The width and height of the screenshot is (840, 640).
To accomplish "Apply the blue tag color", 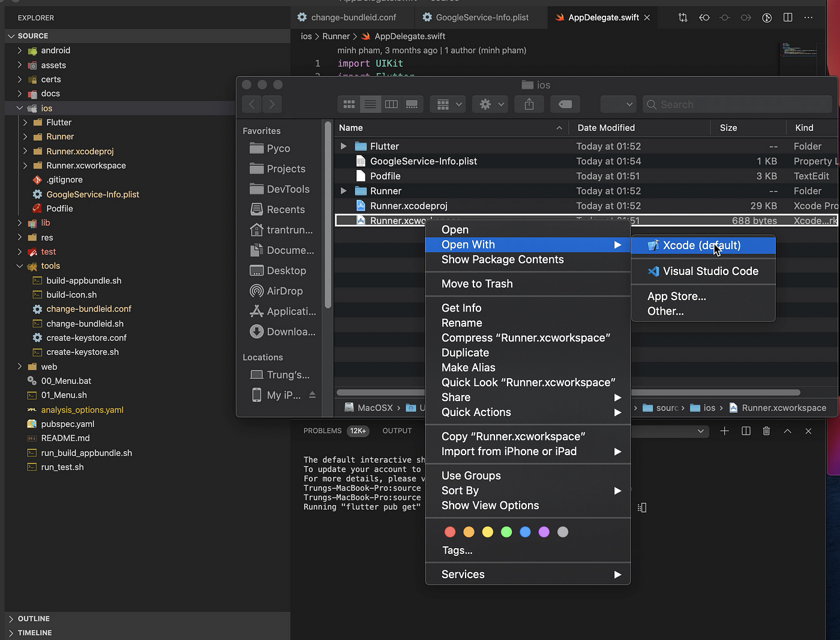I will click(x=525, y=532).
